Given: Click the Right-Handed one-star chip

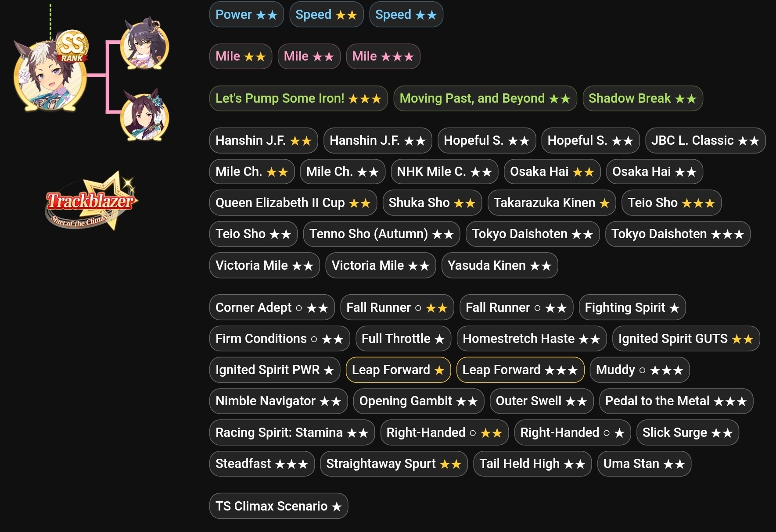Looking at the screenshot, I should (x=573, y=432).
